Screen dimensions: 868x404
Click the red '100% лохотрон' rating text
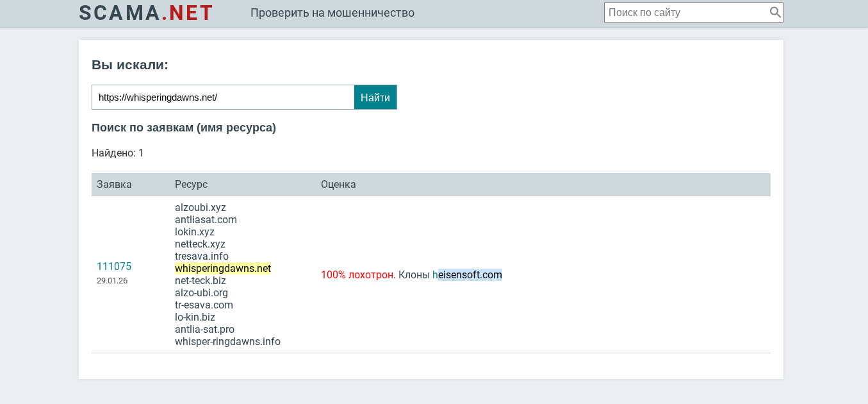358,274
